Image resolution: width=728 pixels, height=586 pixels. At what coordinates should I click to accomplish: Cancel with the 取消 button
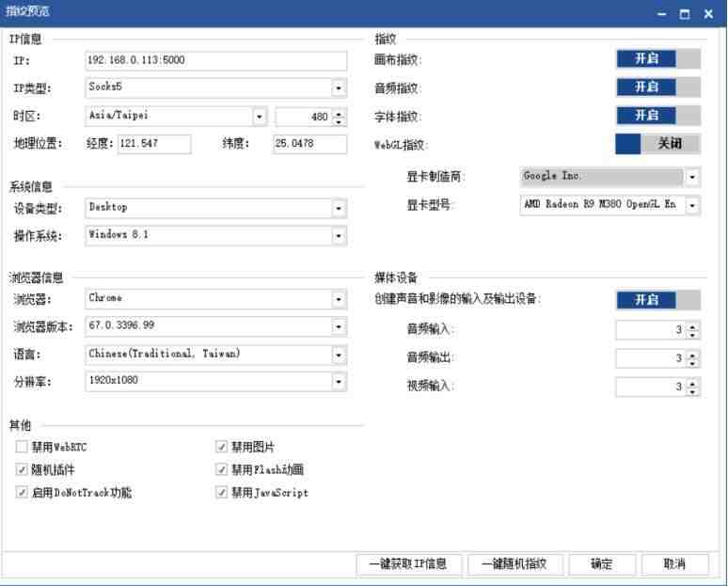(675, 564)
